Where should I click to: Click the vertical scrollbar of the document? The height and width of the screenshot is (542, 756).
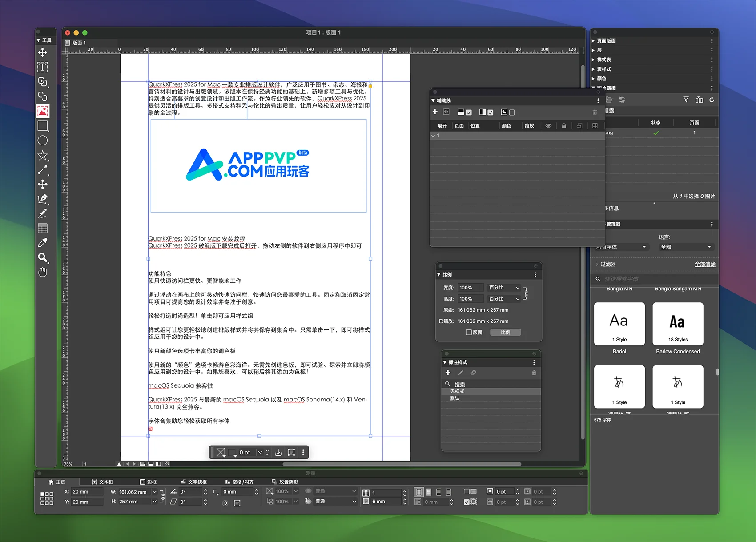pyautogui.click(x=583, y=252)
